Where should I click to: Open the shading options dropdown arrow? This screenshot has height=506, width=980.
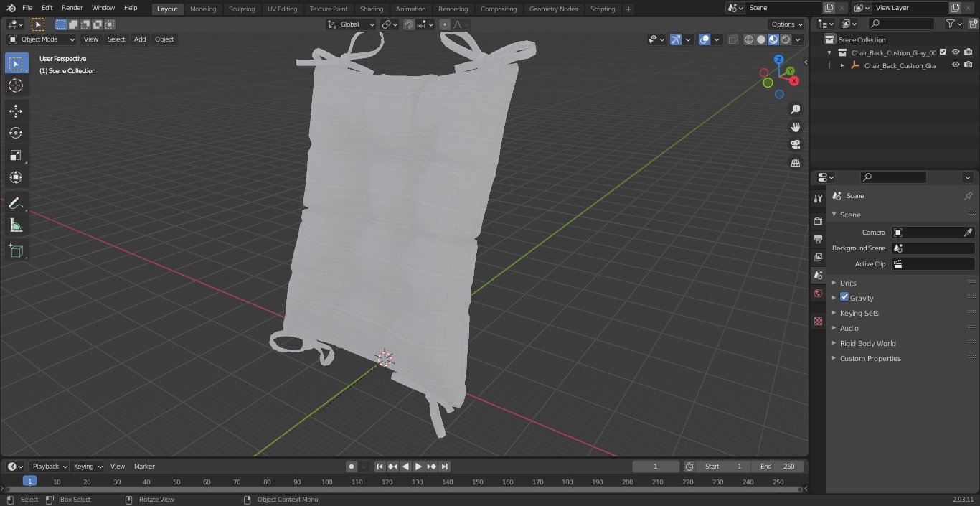[x=799, y=39]
